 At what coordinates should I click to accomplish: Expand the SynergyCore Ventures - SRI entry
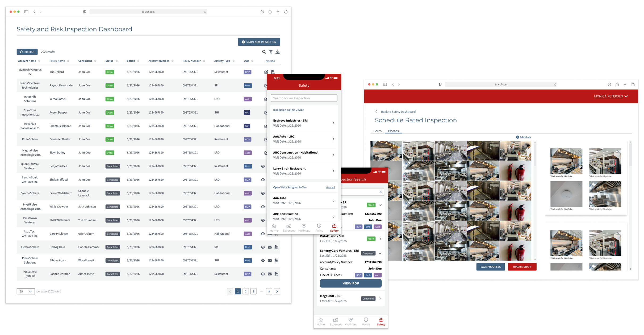pyautogui.click(x=380, y=253)
